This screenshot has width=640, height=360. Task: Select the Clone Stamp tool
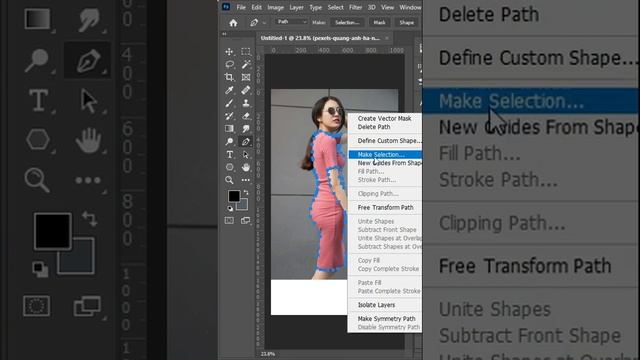(x=246, y=103)
